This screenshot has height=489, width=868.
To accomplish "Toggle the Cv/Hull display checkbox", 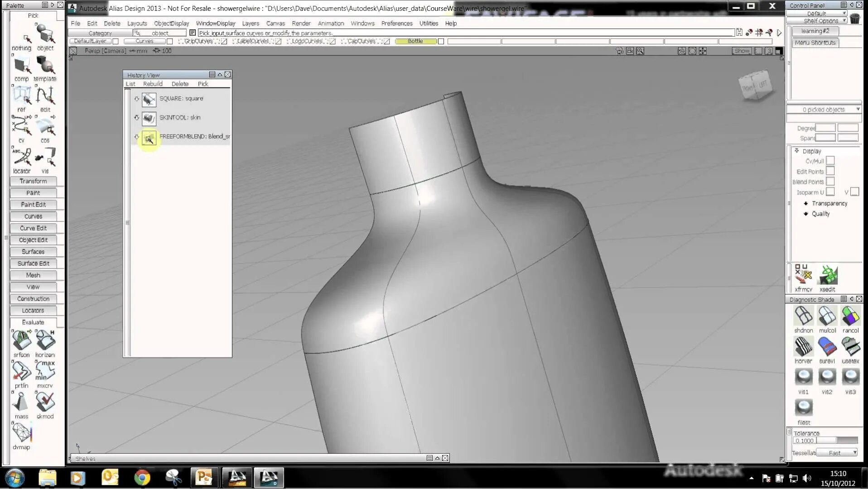I will tap(829, 160).
